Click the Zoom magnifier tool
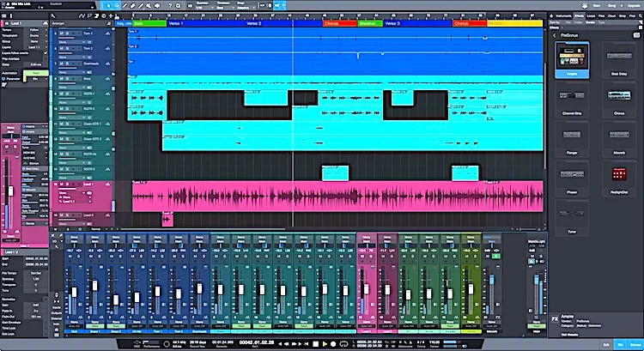Viewport: 644px width, 351px height. tap(179, 6)
